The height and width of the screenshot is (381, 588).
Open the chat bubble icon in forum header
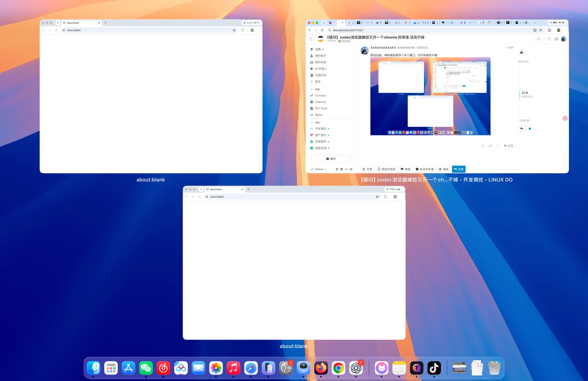pos(556,39)
